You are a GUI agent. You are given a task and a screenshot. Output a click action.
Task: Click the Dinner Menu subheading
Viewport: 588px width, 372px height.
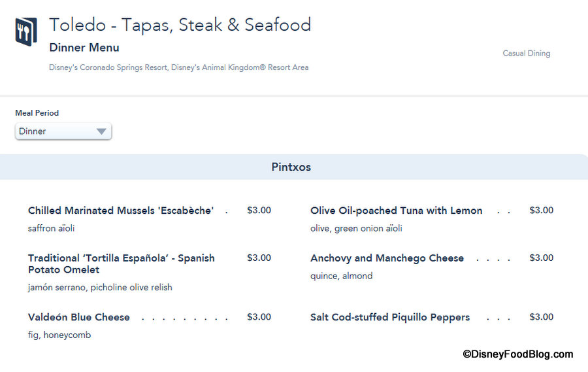(84, 48)
